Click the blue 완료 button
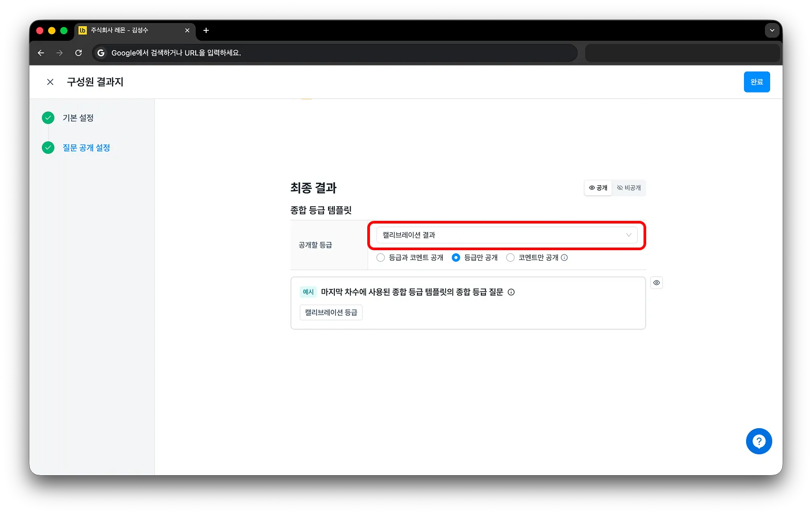 (x=757, y=82)
